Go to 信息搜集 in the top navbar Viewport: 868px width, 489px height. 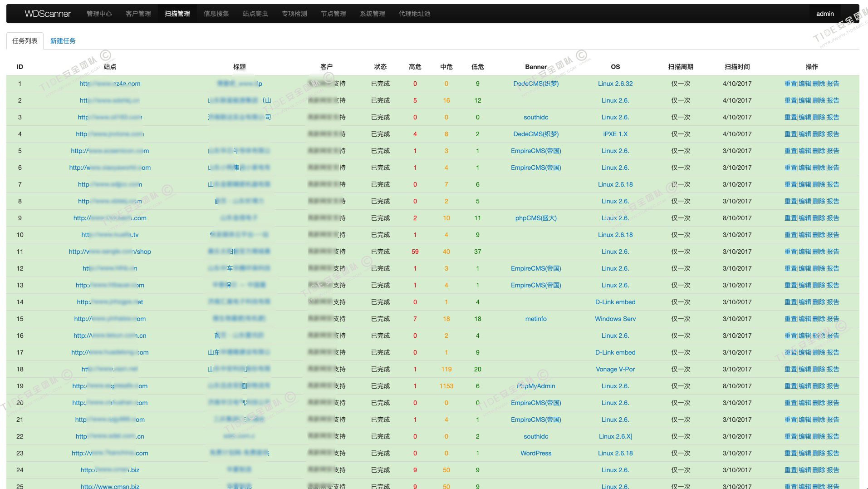pyautogui.click(x=216, y=14)
